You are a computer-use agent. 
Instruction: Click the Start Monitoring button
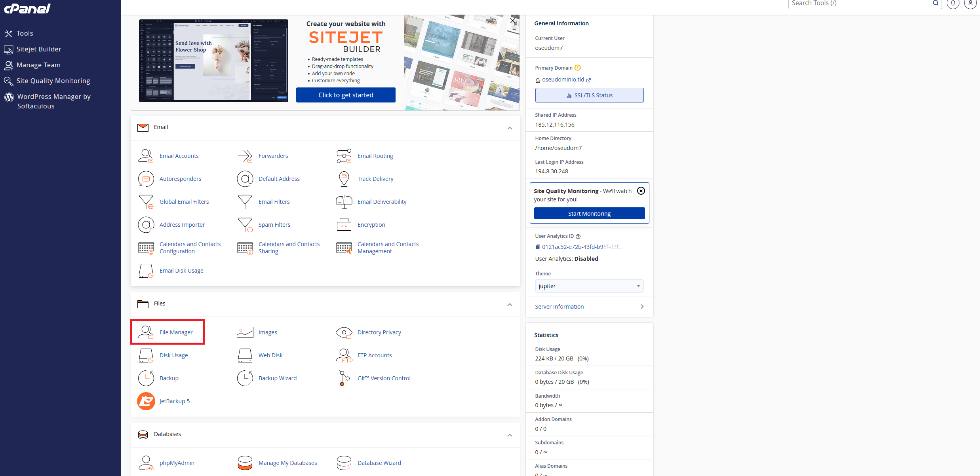pos(589,214)
